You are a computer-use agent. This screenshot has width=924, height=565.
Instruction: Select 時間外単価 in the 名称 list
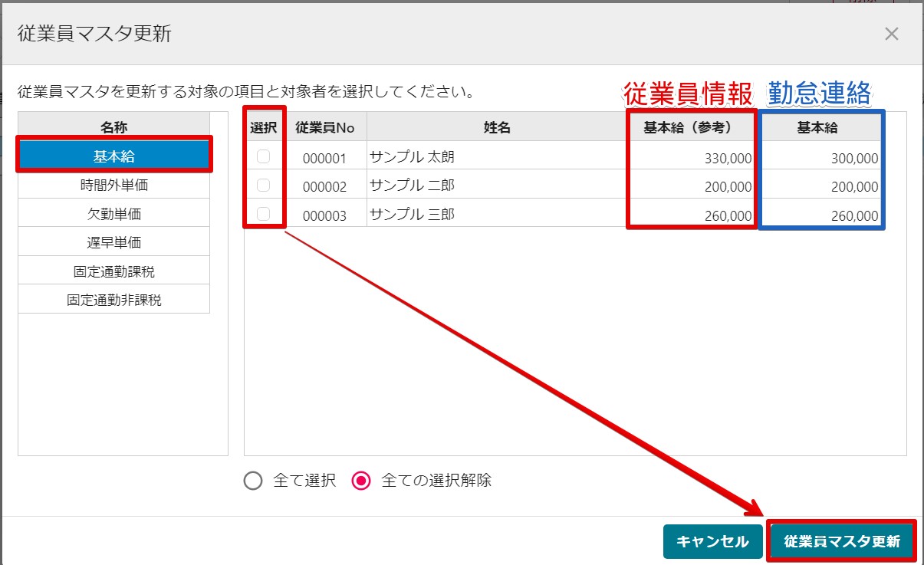pos(114,185)
